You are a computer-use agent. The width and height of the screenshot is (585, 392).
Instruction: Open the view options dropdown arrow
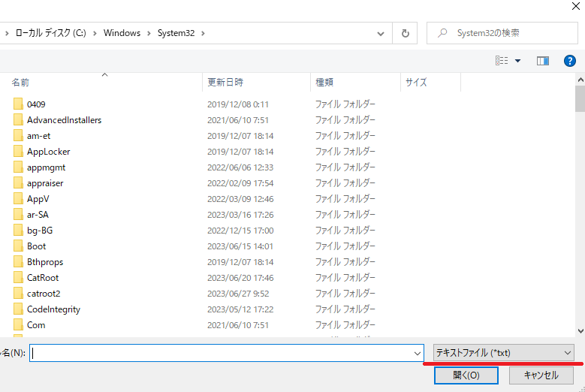point(518,60)
